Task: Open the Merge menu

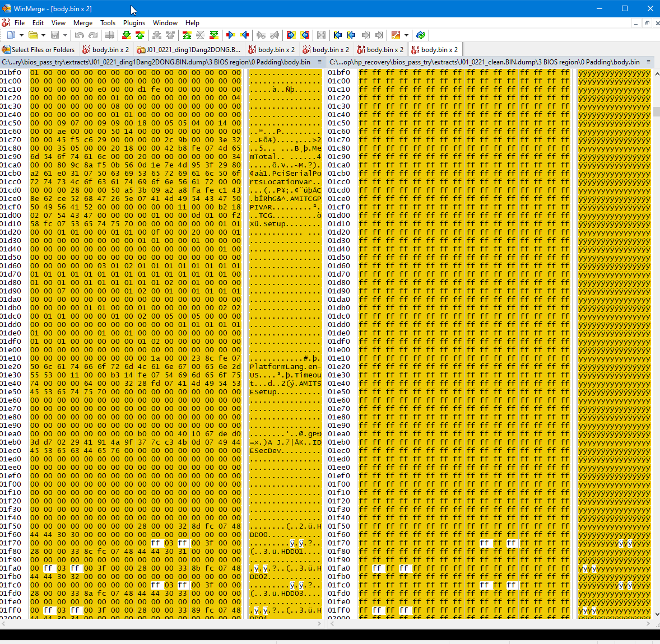Action: click(82, 23)
